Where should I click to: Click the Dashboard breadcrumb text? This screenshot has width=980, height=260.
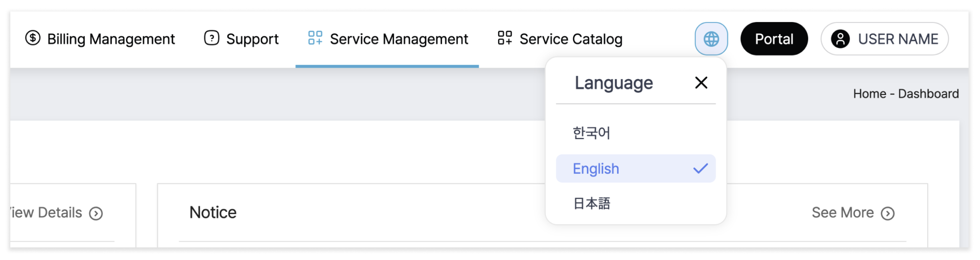928,93
